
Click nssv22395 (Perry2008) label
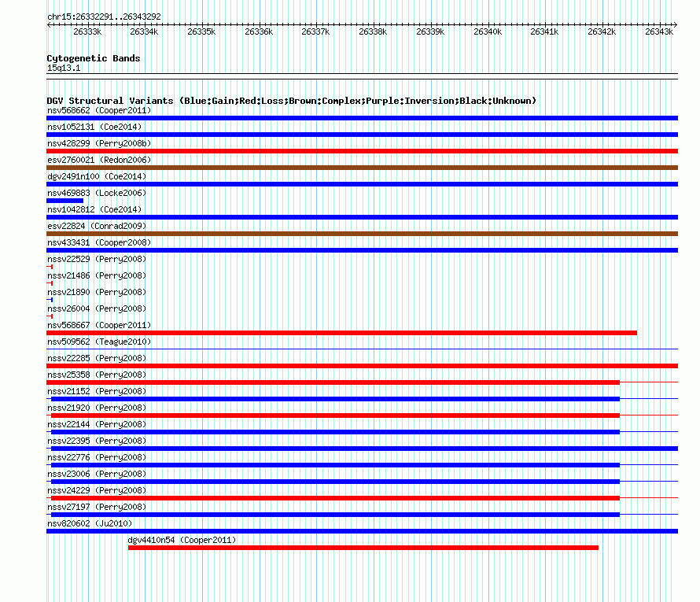[97, 441]
